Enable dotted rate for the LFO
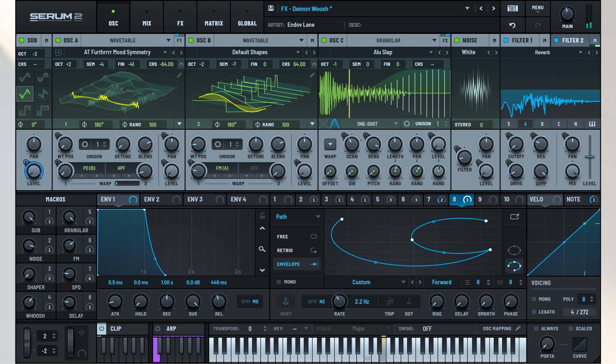 409,301
